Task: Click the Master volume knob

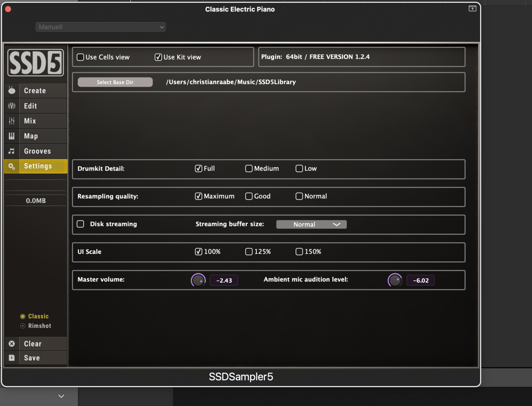Action: (198, 280)
